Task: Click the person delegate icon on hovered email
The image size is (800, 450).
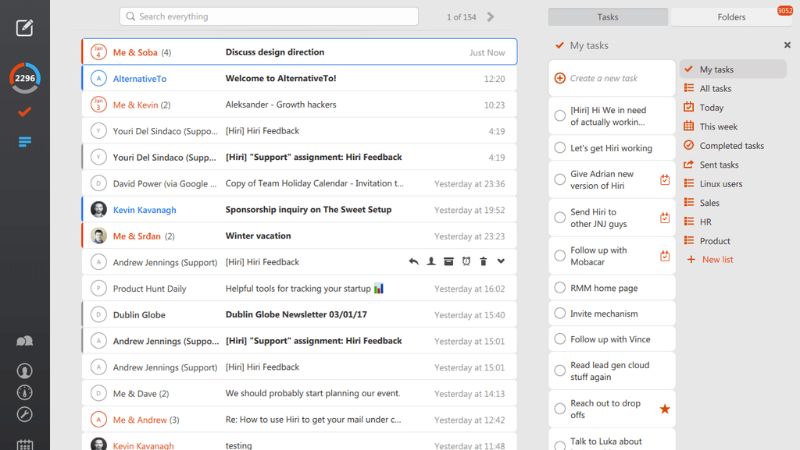Action: pyautogui.click(x=431, y=262)
